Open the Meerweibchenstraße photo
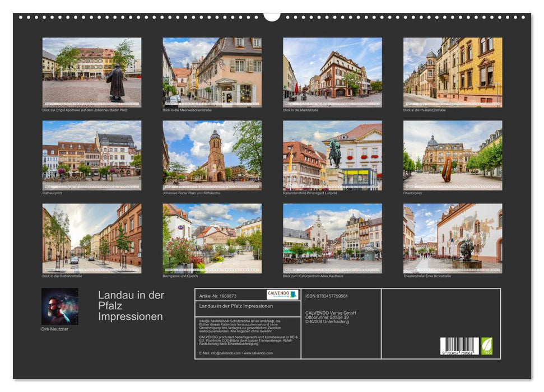 click(212, 72)
